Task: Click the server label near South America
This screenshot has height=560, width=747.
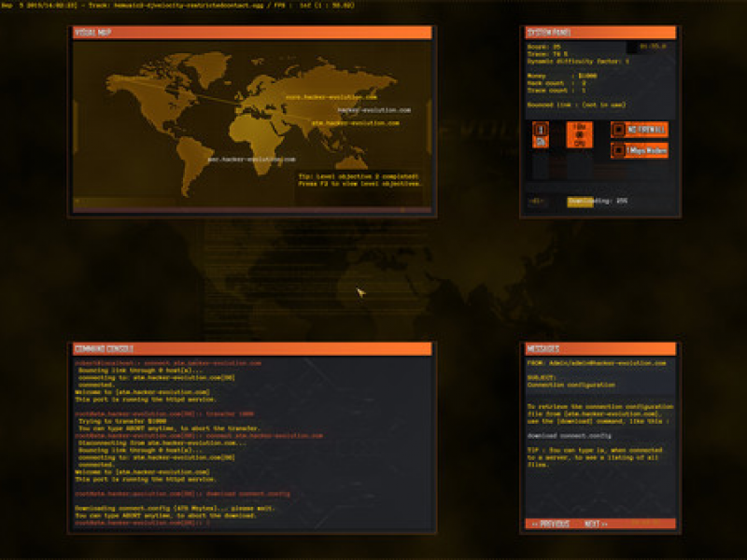Action: point(251,160)
